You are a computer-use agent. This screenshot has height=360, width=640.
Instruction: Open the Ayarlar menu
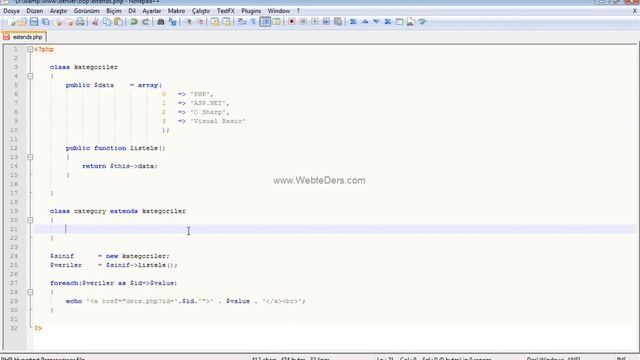[152, 11]
